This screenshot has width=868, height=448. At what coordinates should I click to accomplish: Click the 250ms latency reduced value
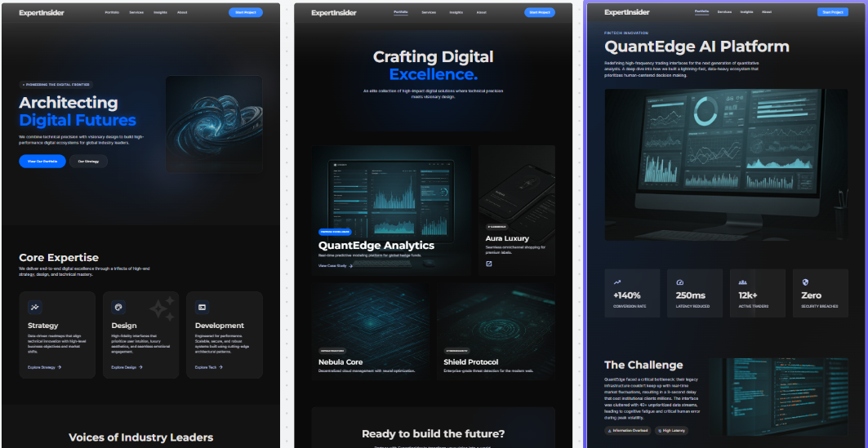[690, 295]
